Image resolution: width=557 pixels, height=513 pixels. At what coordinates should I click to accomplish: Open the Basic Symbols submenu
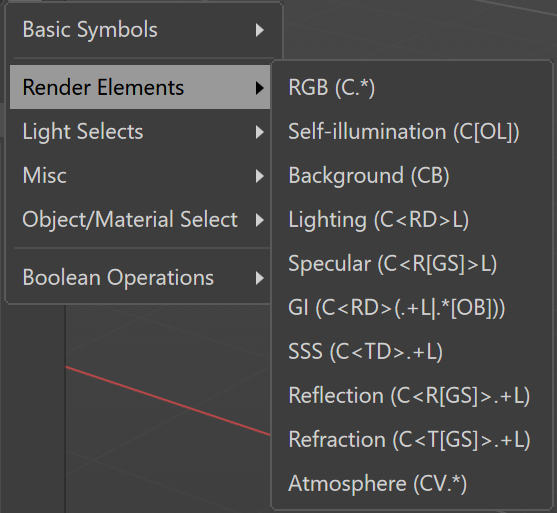[140, 29]
